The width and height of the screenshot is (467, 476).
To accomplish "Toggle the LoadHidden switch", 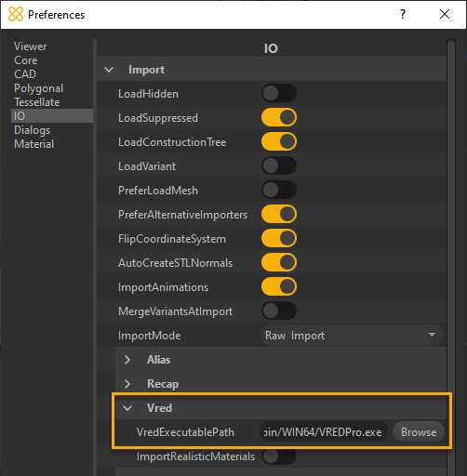I will point(279,93).
